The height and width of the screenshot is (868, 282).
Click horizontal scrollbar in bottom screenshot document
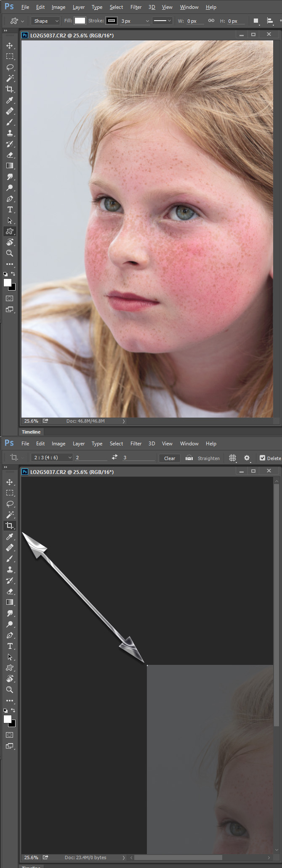click(x=178, y=857)
